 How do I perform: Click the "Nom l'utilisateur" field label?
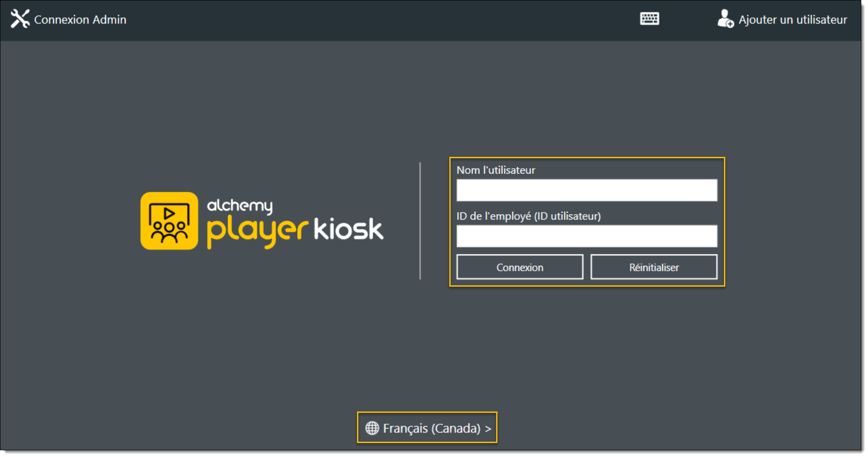[496, 170]
